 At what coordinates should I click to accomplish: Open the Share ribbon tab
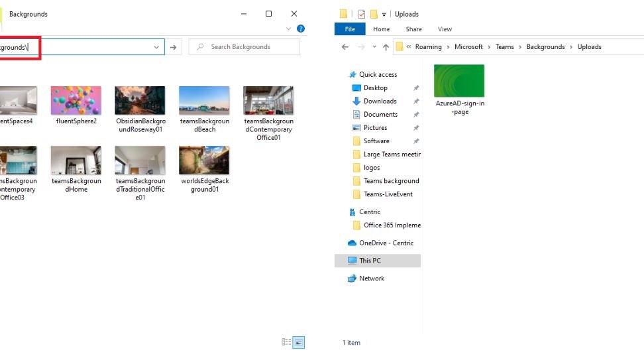point(413,29)
